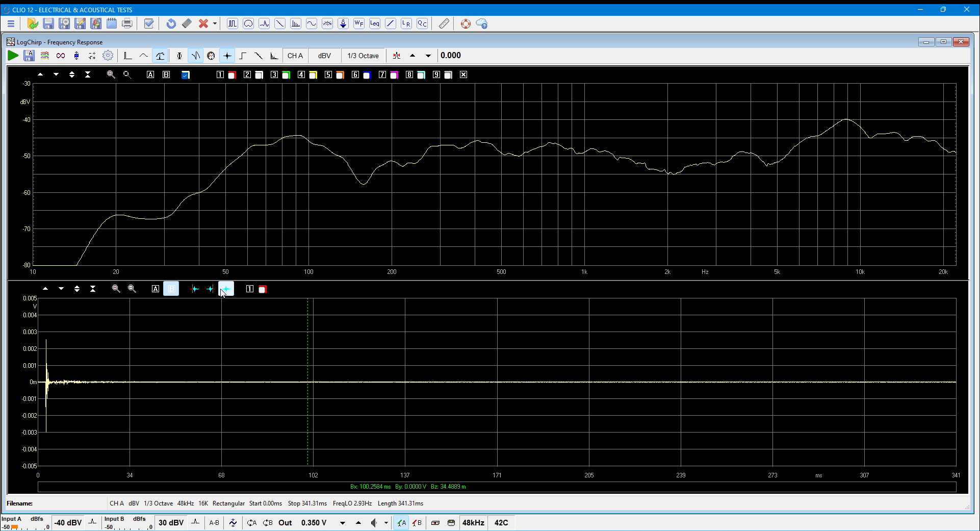Image resolution: width=980 pixels, height=531 pixels.
Task: Click the ruler icon in main toolbar
Action: click(x=444, y=23)
